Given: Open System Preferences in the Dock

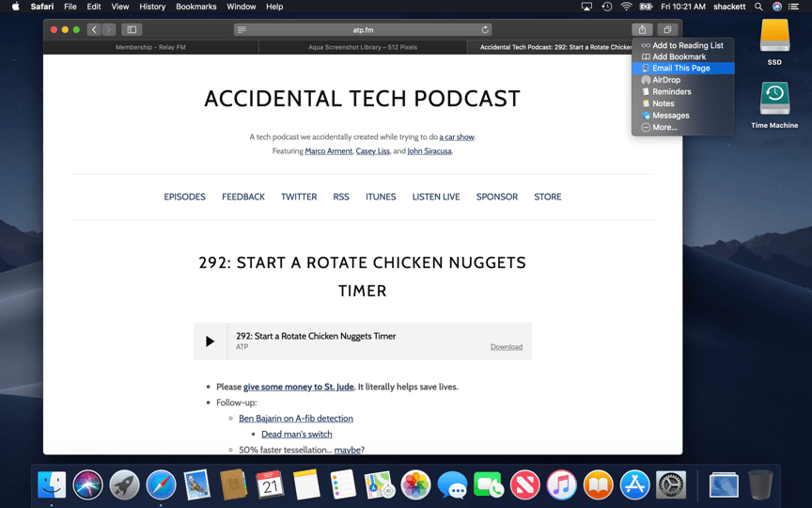Looking at the screenshot, I should (671, 485).
